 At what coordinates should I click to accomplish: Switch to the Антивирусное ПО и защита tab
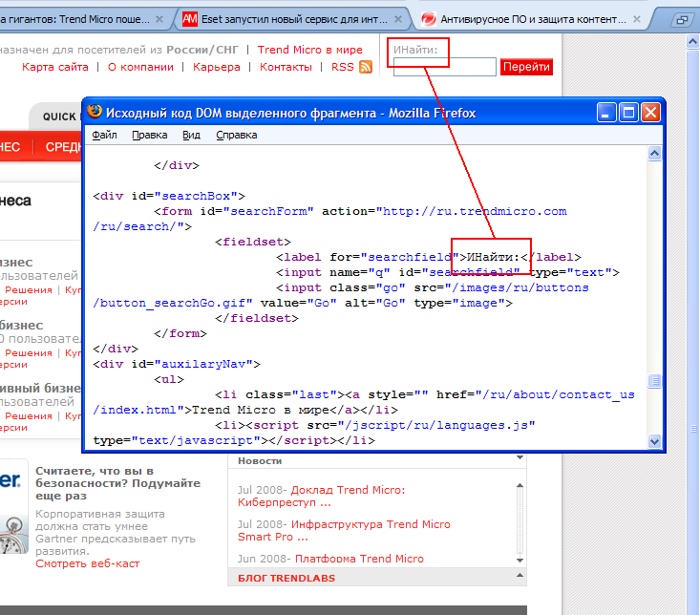pos(531,19)
